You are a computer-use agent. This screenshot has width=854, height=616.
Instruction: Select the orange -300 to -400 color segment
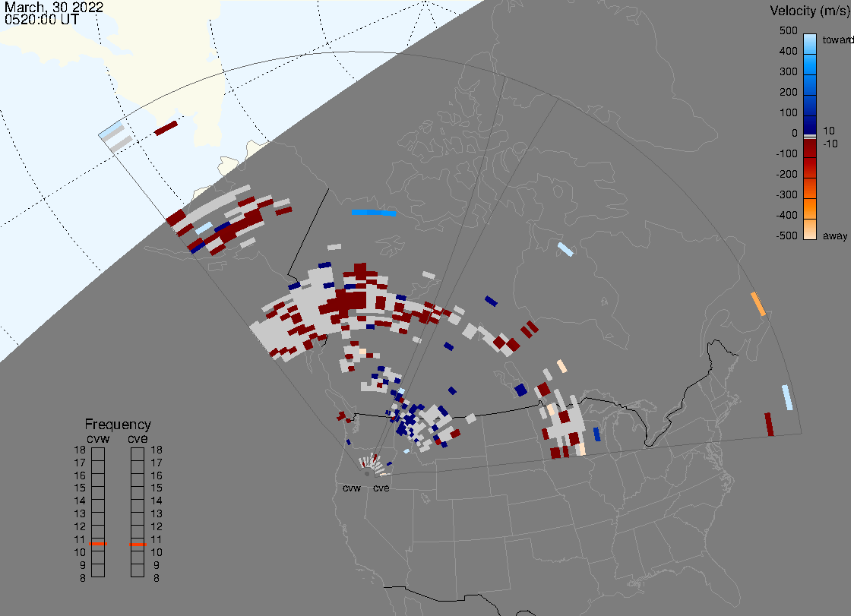pyautogui.click(x=810, y=209)
